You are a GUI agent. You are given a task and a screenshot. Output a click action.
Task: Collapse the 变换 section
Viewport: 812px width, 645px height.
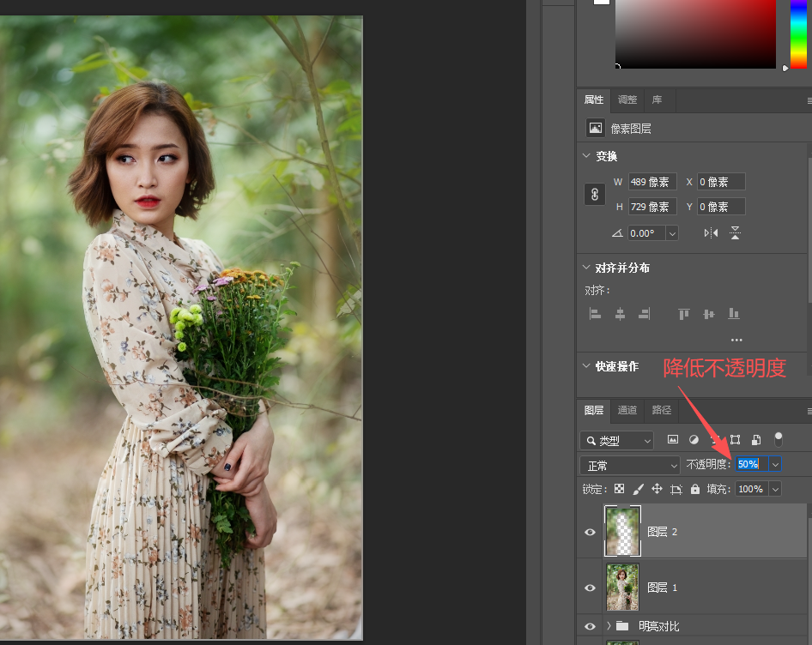(x=586, y=156)
